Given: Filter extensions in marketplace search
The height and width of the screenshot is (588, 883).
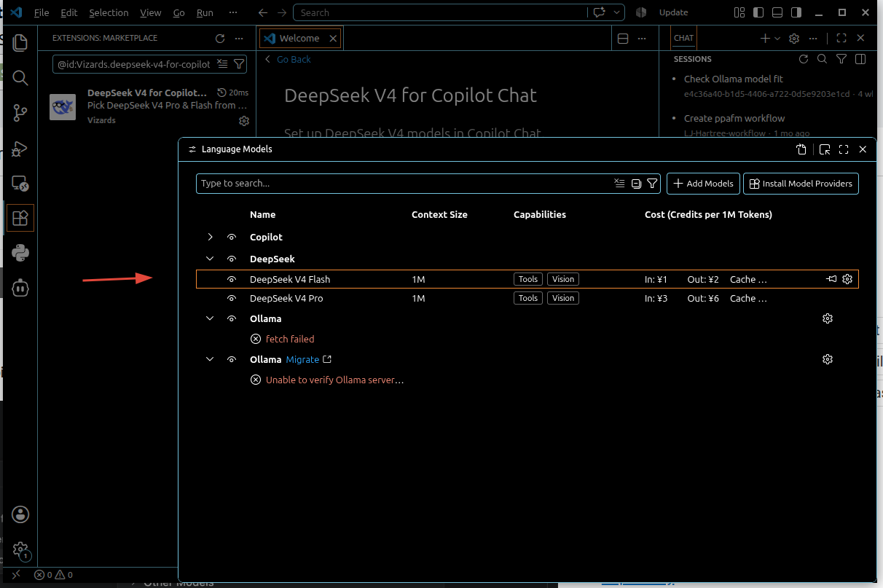Looking at the screenshot, I should tap(238, 64).
